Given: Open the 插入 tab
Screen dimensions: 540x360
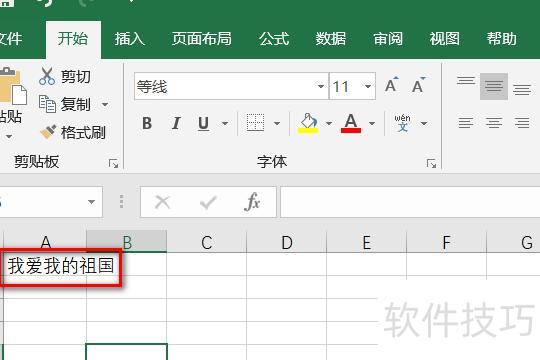Looking at the screenshot, I should (x=130, y=39).
